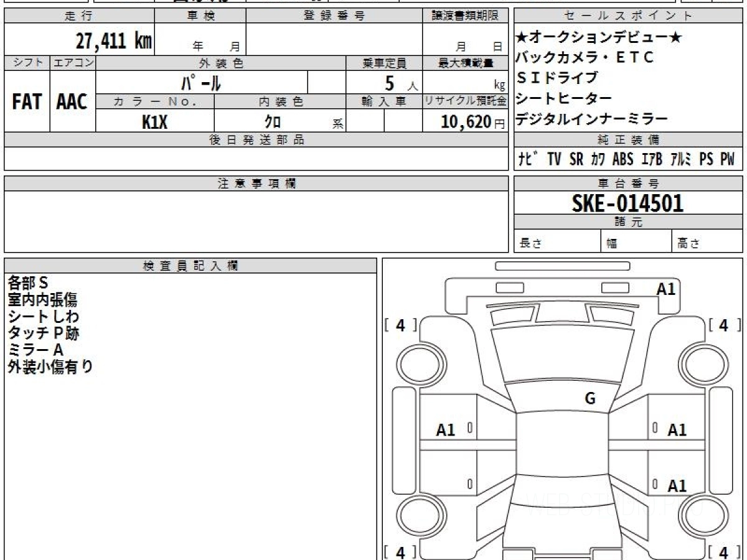Click the G mark on the car diagram windshield

[x=590, y=399]
